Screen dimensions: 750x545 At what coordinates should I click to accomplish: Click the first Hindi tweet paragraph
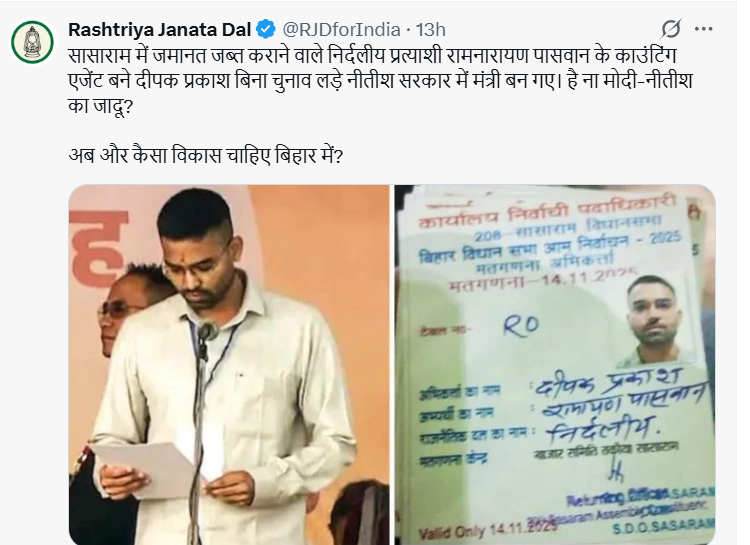click(380, 80)
